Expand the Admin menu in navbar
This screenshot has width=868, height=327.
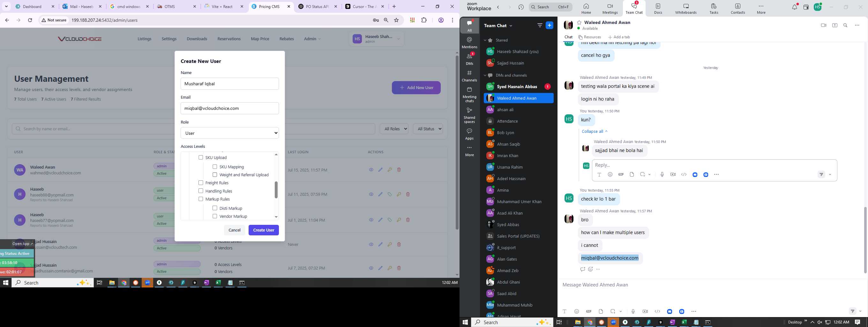(312, 39)
